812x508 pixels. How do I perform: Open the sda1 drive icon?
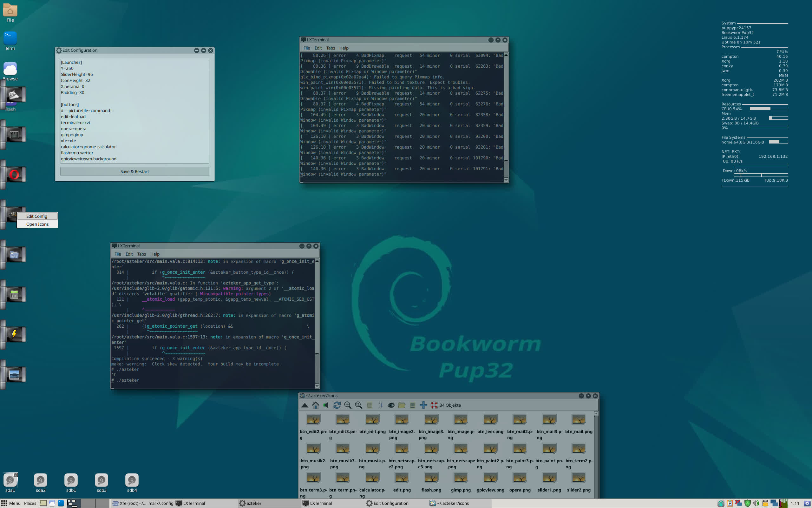(10, 483)
